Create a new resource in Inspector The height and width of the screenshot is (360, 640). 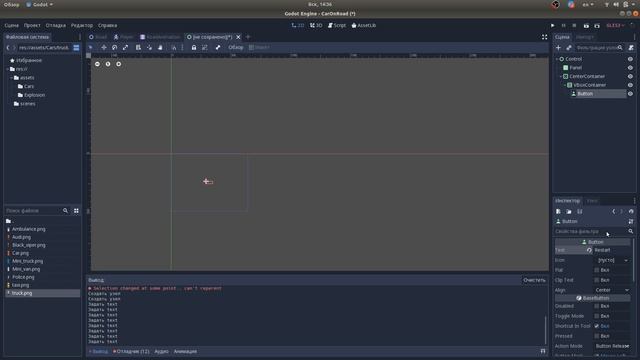pyautogui.click(x=558, y=211)
